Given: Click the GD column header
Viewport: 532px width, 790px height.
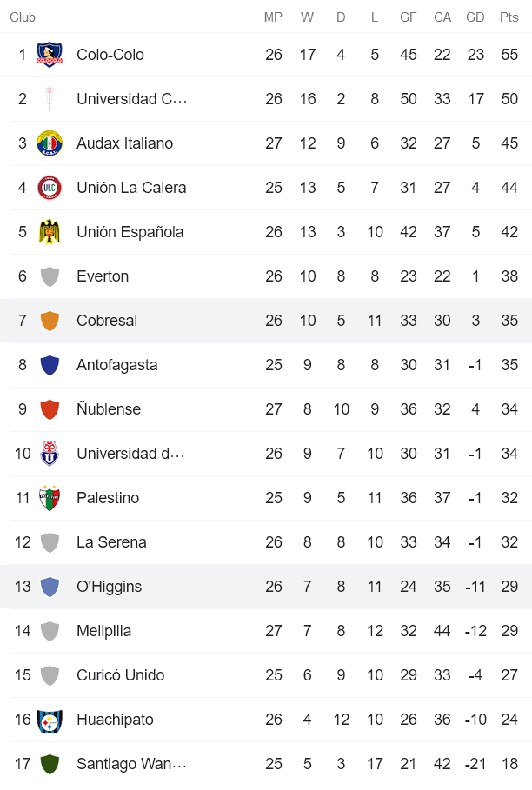Looking at the screenshot, I should click(475, 17).
